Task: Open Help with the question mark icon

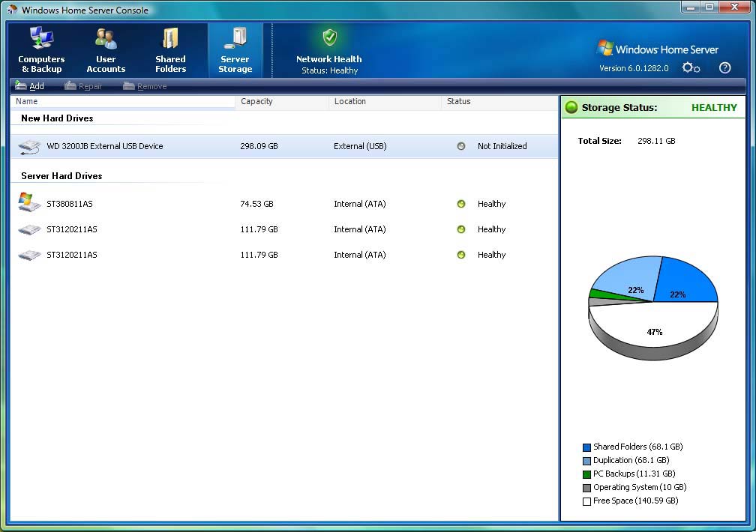Action: [724, 68]
